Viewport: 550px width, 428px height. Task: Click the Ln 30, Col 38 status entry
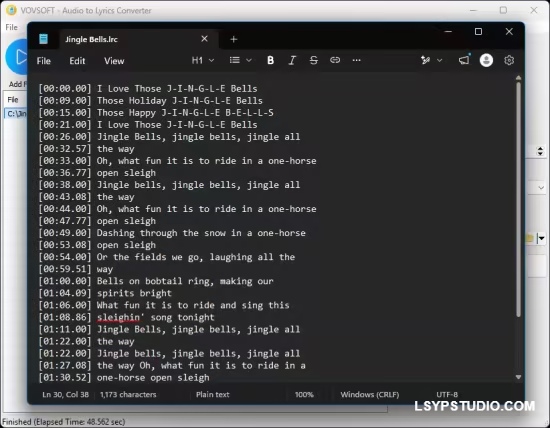point(66,395)
